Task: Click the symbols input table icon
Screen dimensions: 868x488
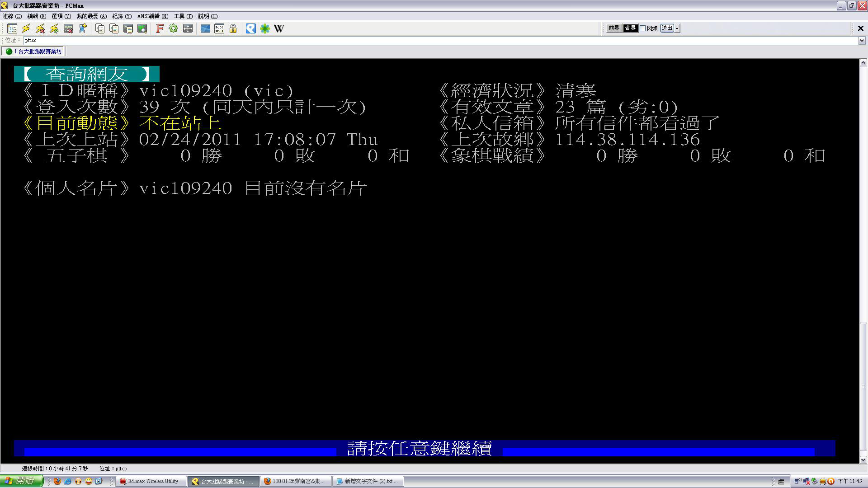Action: pos(219,28)
